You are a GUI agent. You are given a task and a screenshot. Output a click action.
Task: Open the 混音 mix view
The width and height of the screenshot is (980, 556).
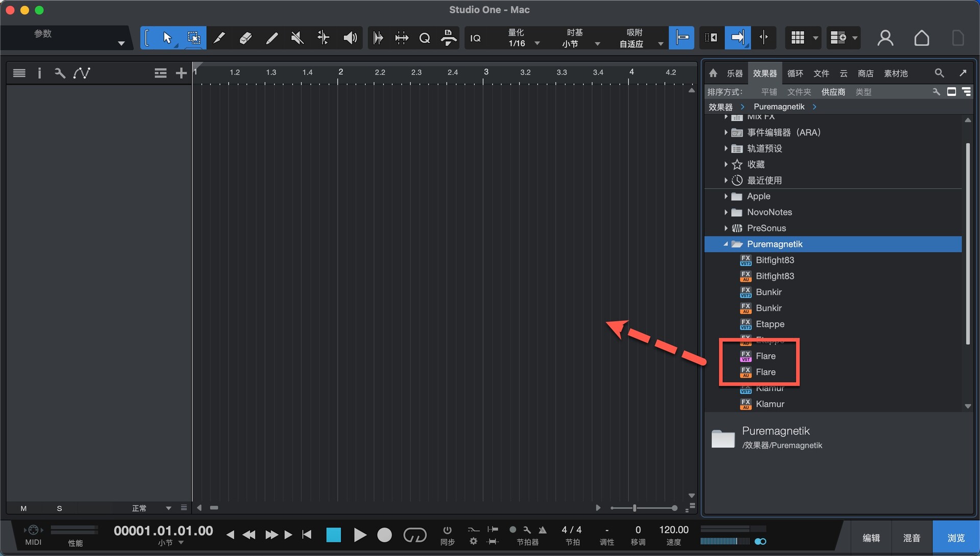coord(912,538)
